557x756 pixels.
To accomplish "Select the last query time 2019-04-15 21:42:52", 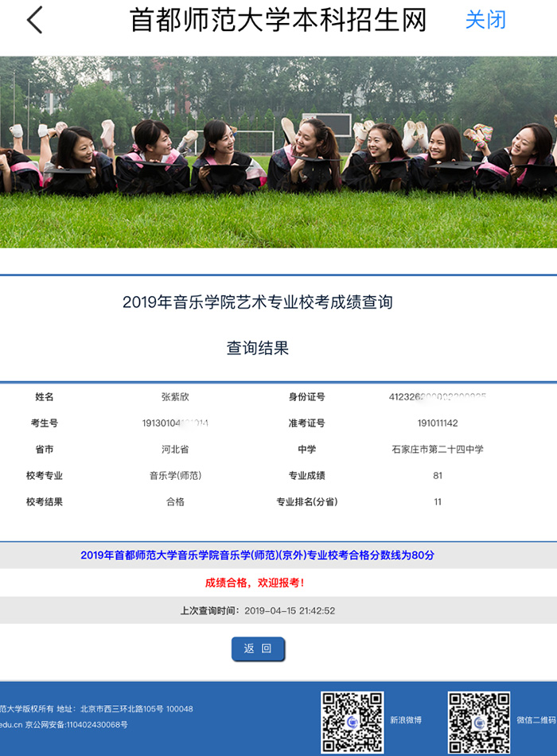I will (x=290, y=610).
